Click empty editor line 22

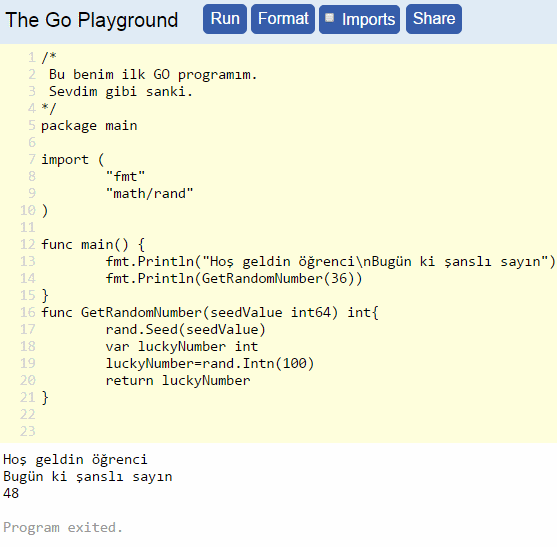pos(298,415)
